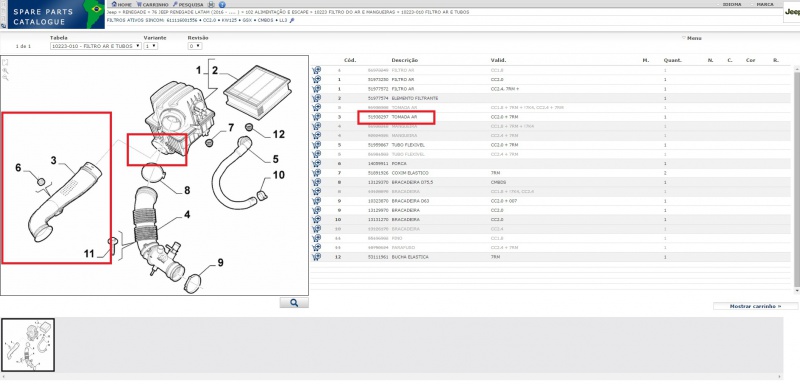Viewport: 800px width, 384px height.
Task: Add PORCA 14089911 to cart
Action: click(316, 164)
